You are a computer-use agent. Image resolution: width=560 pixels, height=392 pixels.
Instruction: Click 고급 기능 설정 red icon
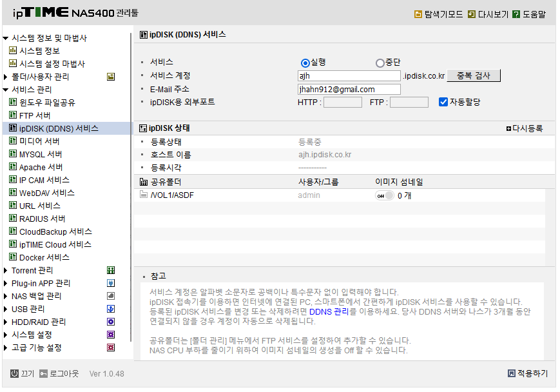[x=111, y=348]
